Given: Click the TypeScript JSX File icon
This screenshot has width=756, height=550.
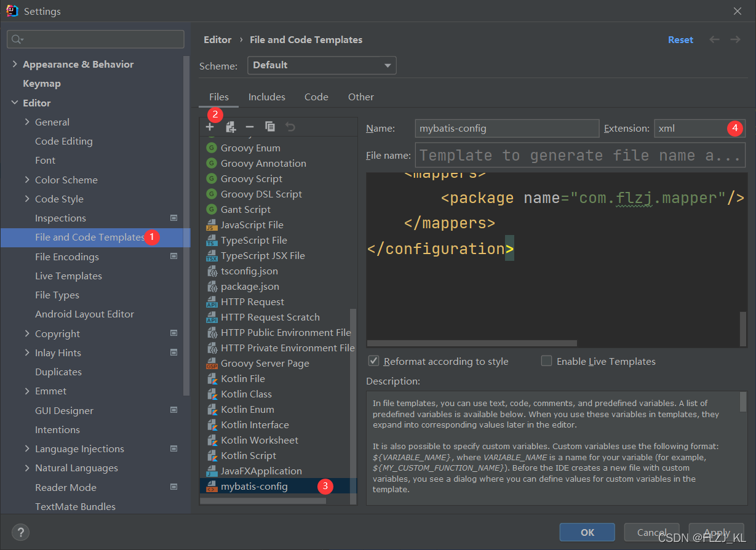Looking at the screenshot, I should (x=212, y=255).
